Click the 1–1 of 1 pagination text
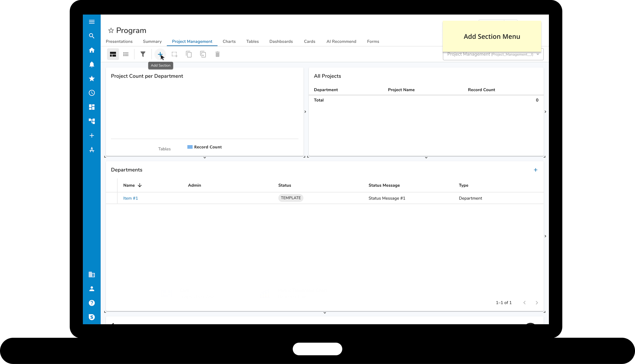 (504, 303)
